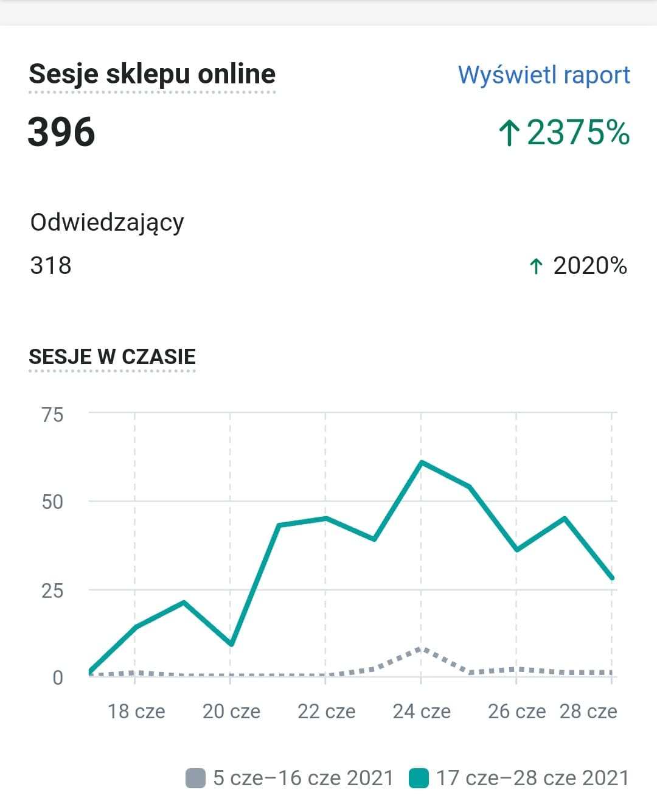Viewport: 657px width, 812px height.
Task: Click the 75 y-axis label
Action: (52, 415)
